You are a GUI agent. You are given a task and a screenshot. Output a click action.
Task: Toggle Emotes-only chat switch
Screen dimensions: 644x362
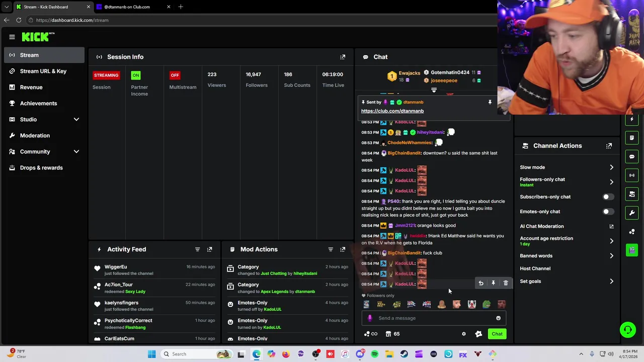point(608,212)
